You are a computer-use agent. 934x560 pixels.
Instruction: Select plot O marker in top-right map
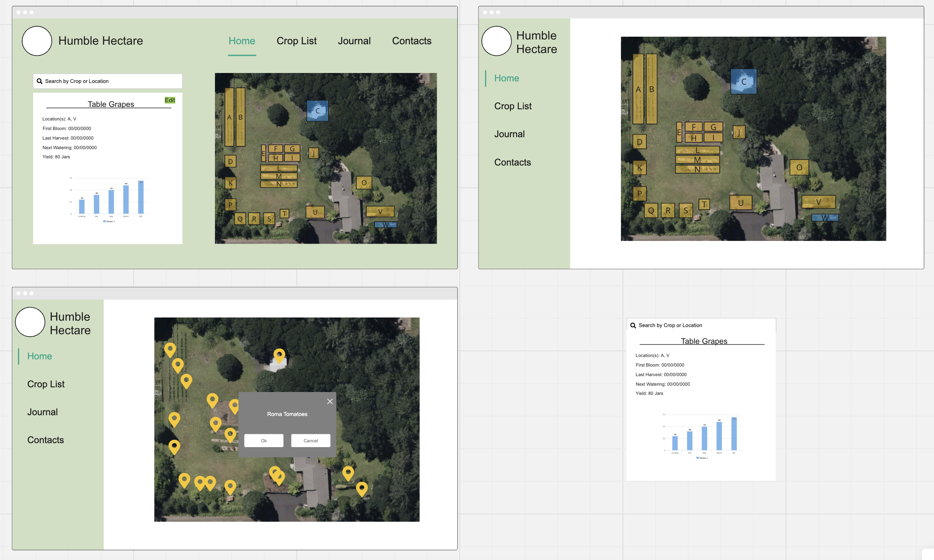coord(799,168)
